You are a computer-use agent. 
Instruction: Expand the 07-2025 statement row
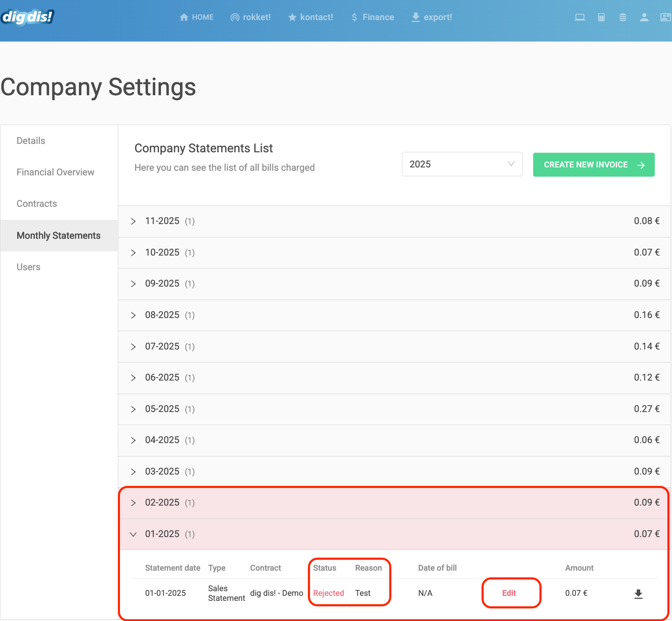[394, 347]
